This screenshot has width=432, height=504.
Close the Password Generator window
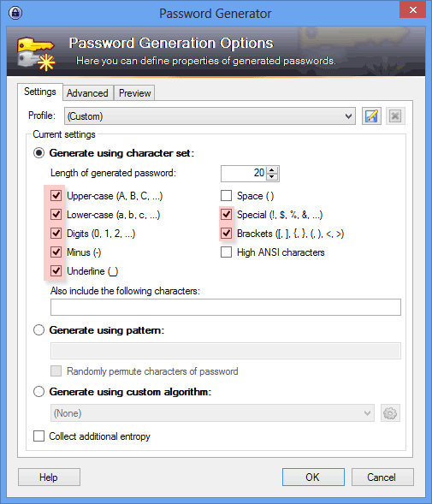412,9
